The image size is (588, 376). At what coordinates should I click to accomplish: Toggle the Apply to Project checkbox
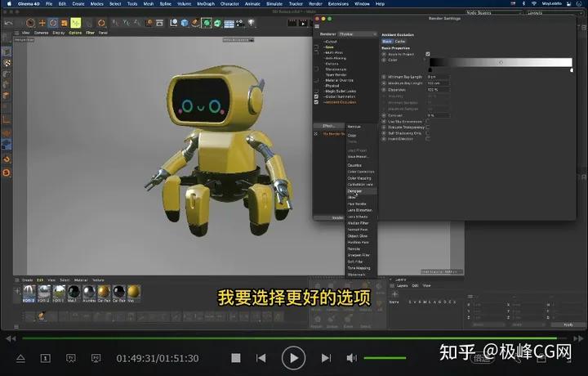428,54
